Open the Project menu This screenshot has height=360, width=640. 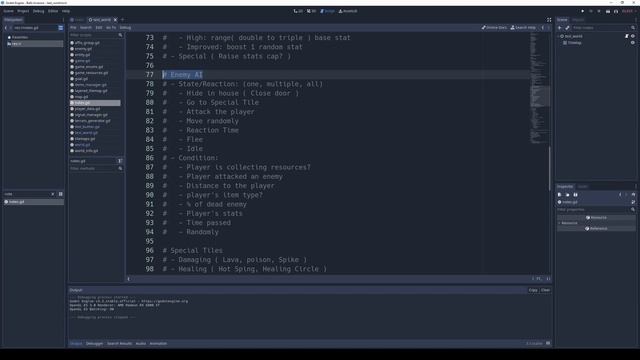[x=23, y=11]
